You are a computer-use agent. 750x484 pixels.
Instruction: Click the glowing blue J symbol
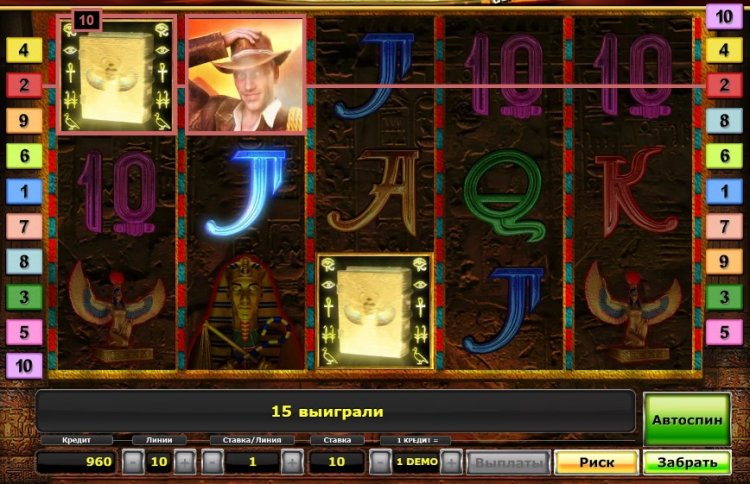(246, 192)
